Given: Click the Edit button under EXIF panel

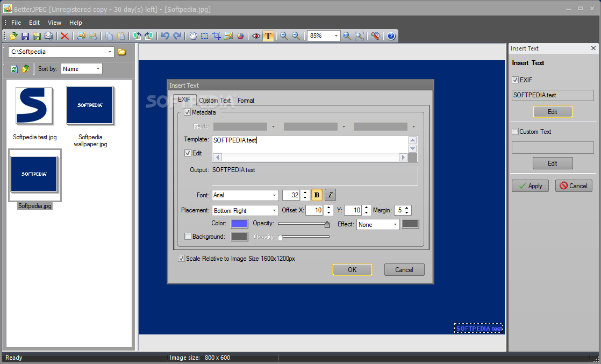Looking at the screenshot, I should (x=552, y=112).
